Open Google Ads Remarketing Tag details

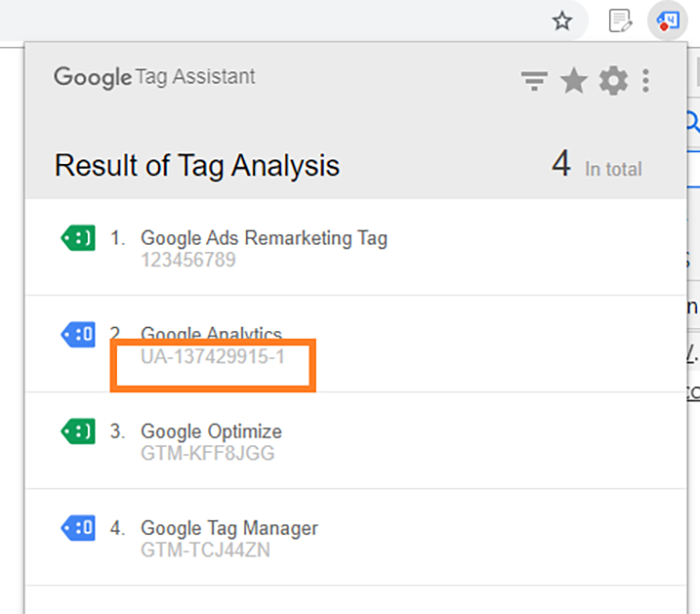[x=264, y=238]
